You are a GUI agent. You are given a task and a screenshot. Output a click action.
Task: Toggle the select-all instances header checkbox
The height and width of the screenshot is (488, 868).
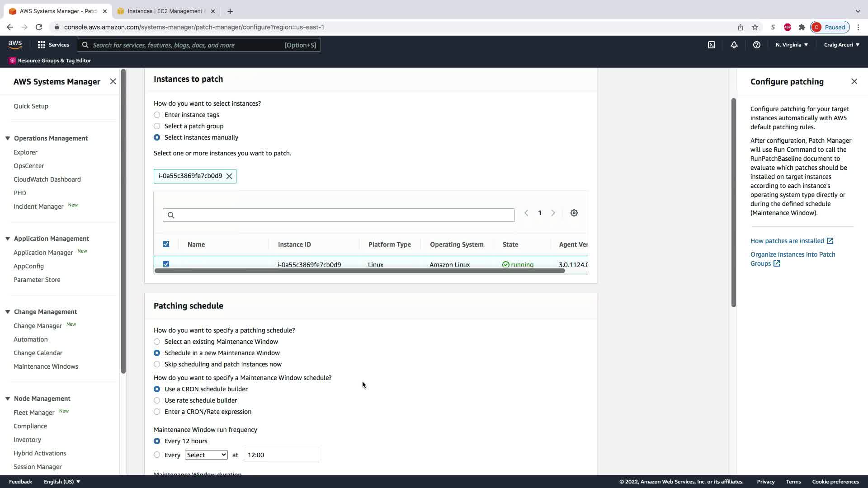[x=166, y=244]
